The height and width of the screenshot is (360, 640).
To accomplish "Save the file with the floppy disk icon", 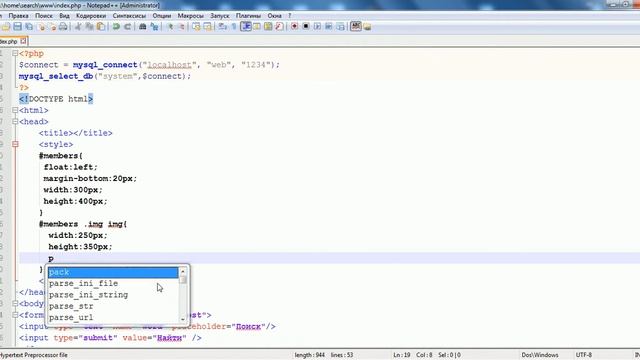I will point(18,27).
